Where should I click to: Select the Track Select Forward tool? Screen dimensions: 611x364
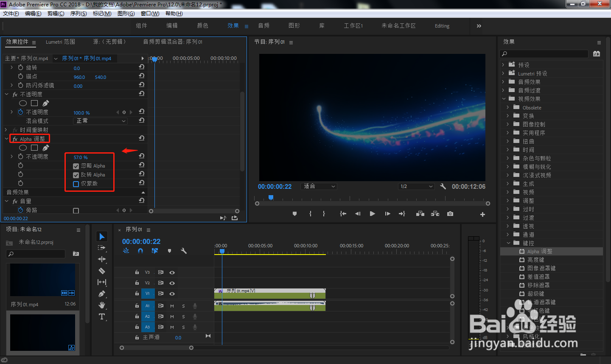point(102,248)
